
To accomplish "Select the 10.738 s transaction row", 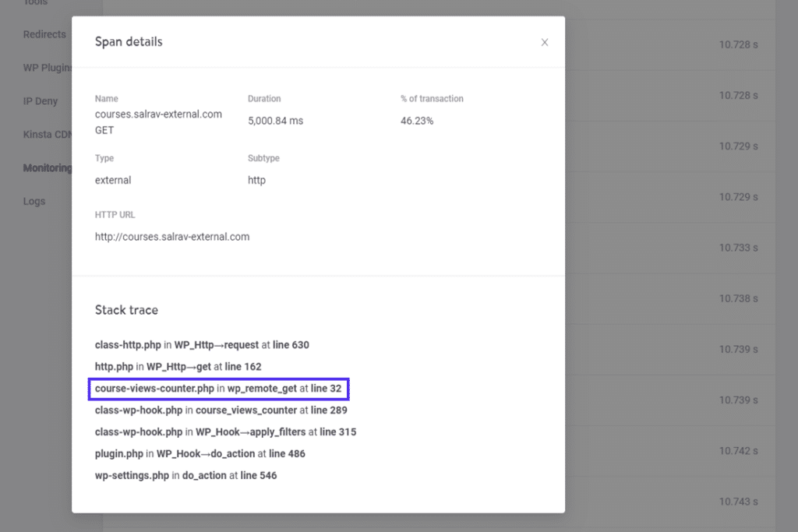I will (738, 298).
